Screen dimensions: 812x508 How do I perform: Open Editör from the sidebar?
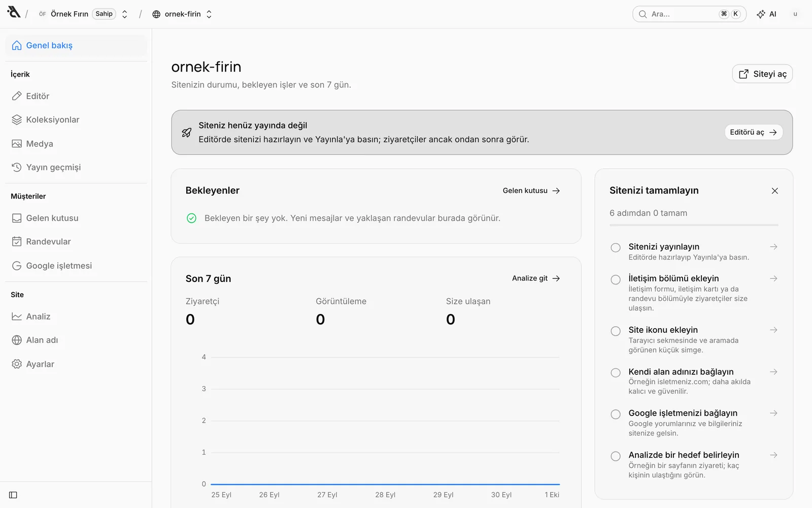pos(76,96)
